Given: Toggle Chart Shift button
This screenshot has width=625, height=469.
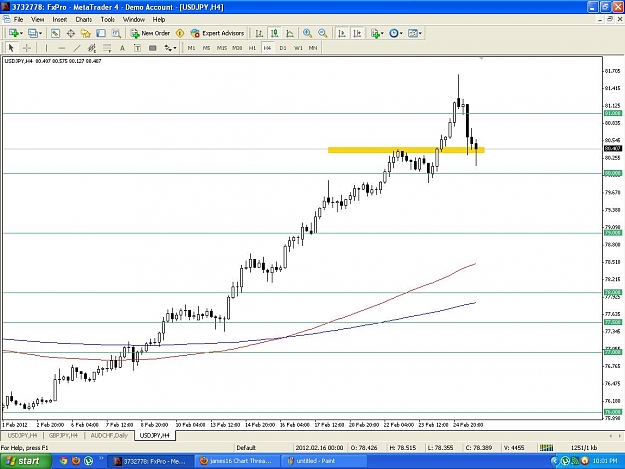Looking at the screenshot, I should click(357, 33).
